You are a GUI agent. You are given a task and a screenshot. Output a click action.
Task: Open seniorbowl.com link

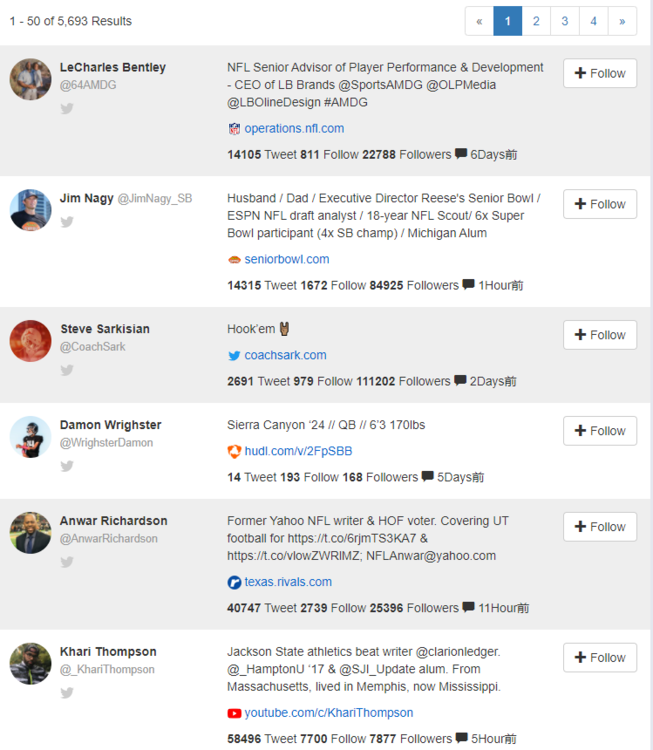tap(286, 260)
